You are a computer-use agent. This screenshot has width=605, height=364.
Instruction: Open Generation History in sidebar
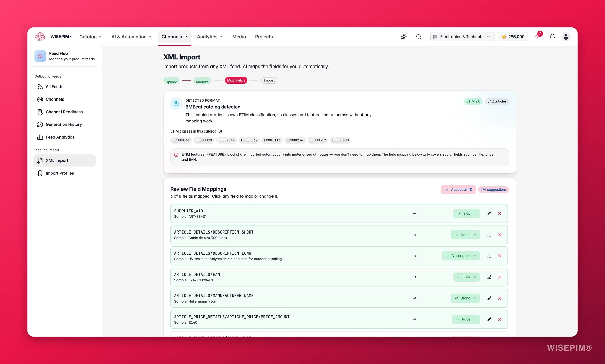point(65,124)
